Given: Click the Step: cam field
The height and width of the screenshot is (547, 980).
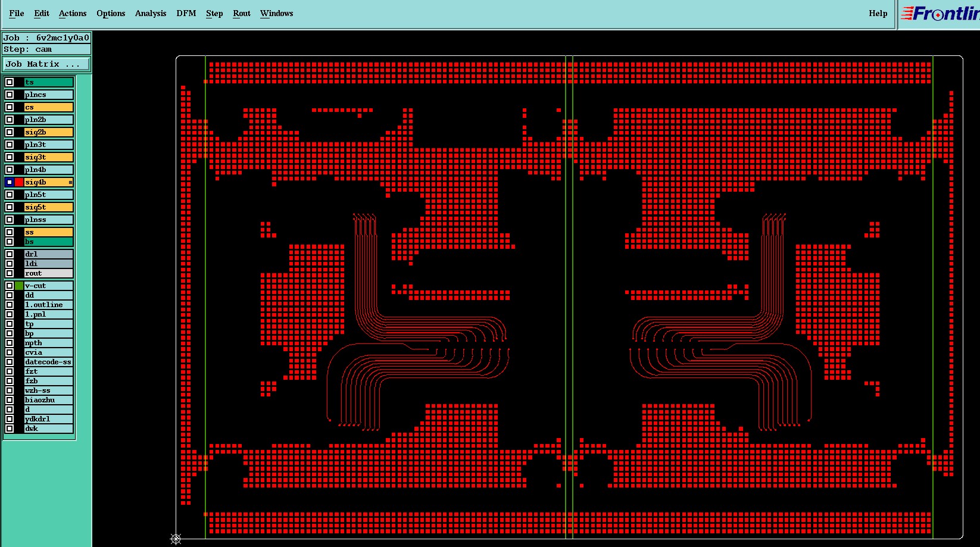Looking at the screenshot, I should pyautogui.click(x=47, y=49).
